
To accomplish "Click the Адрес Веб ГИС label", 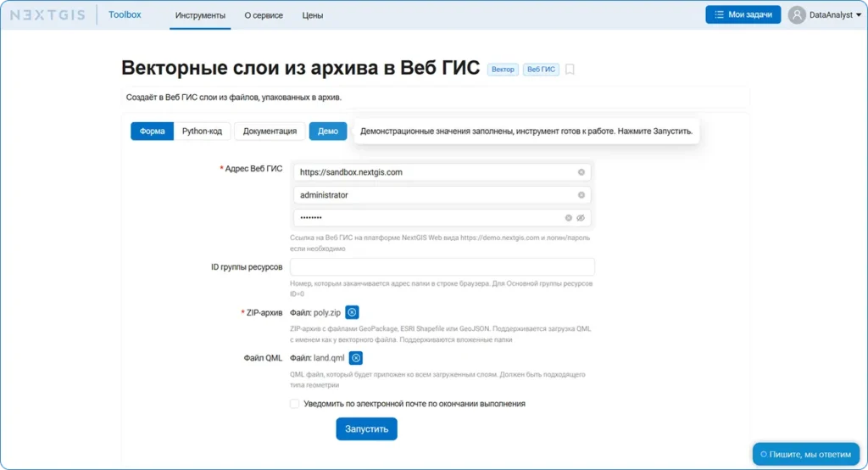I will coord(253,169).
